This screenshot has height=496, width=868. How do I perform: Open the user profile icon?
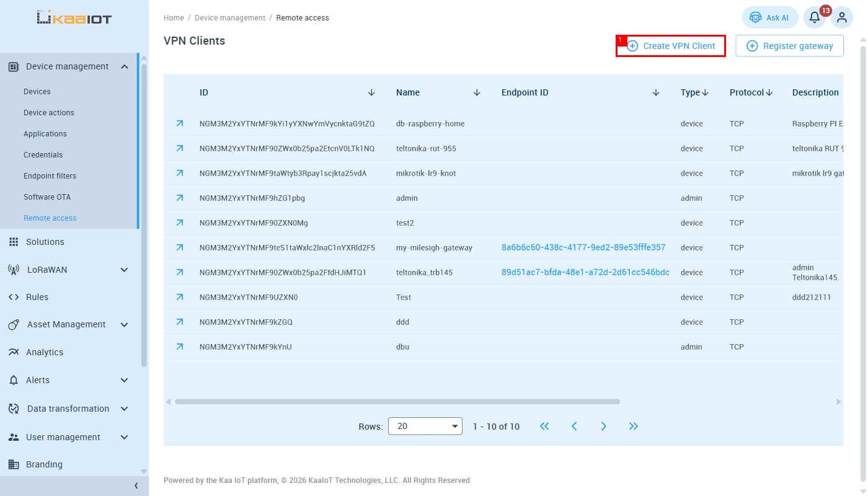point(841,17)
